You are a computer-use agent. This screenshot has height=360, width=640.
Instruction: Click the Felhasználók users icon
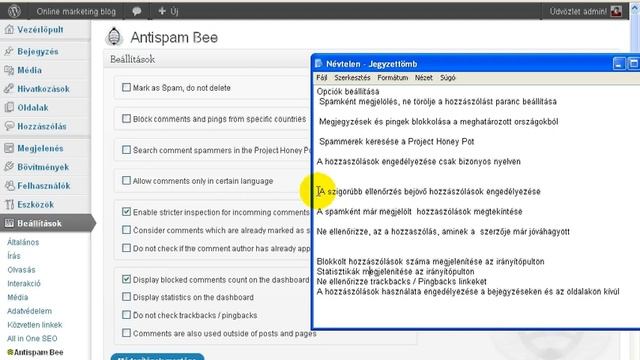pyautogui.click(x=9, y=186)
